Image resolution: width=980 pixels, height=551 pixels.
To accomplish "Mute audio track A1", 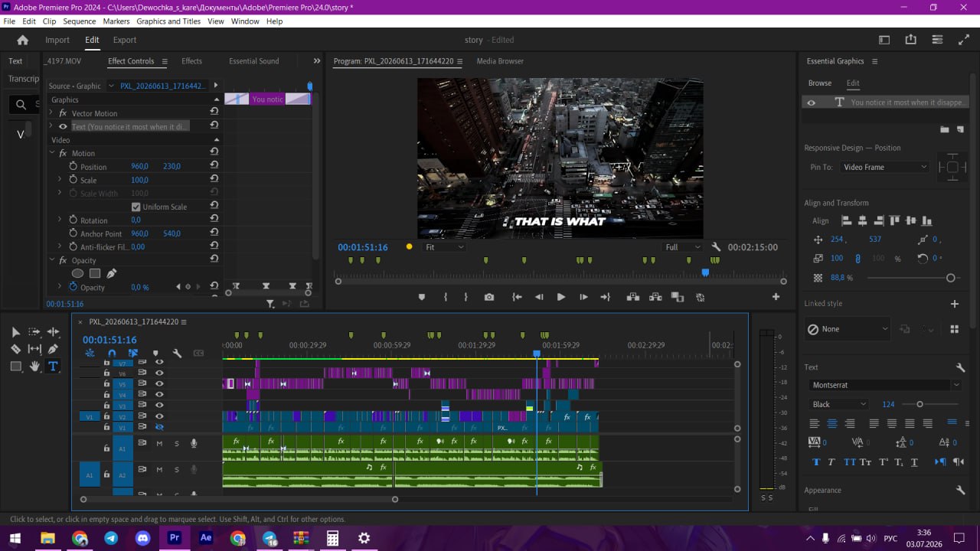I will tap(159, 444).
